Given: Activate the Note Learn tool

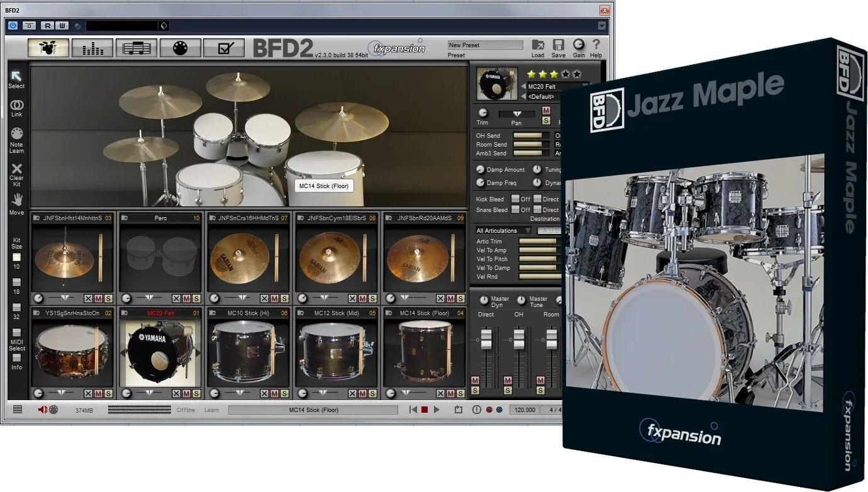Looking at the screenshot, I should click(16, 133).
